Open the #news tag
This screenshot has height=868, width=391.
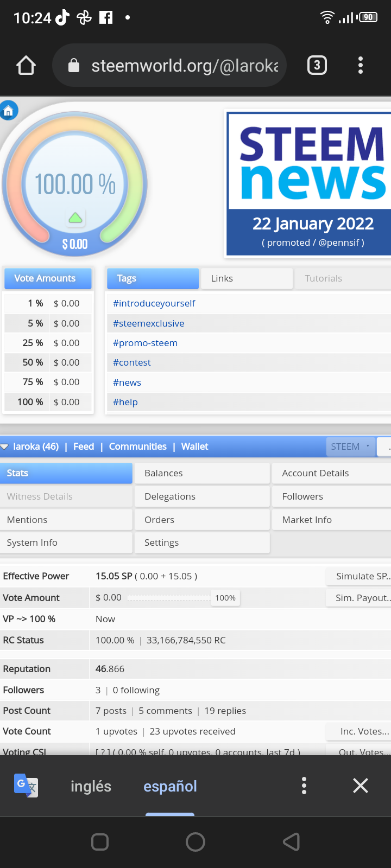(127, 382)
